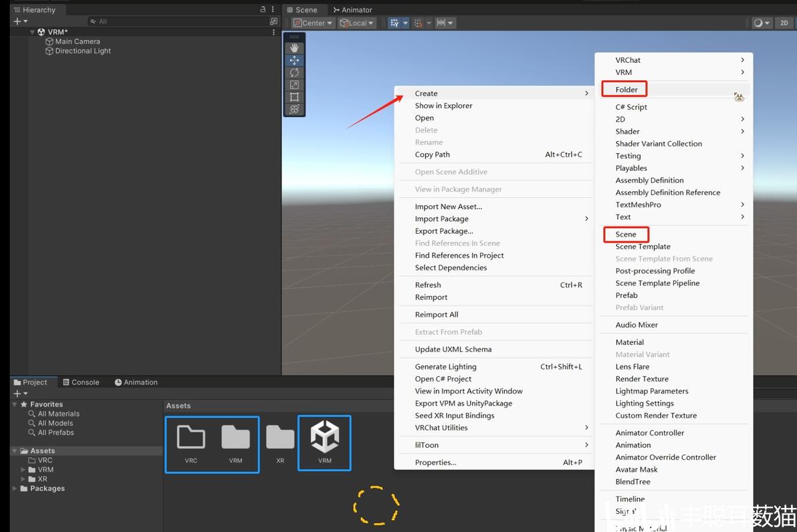The height and width of the screenshot is (532, 797).
Task: Open the Project plus create dropdown
Action: tap(20, 393)
